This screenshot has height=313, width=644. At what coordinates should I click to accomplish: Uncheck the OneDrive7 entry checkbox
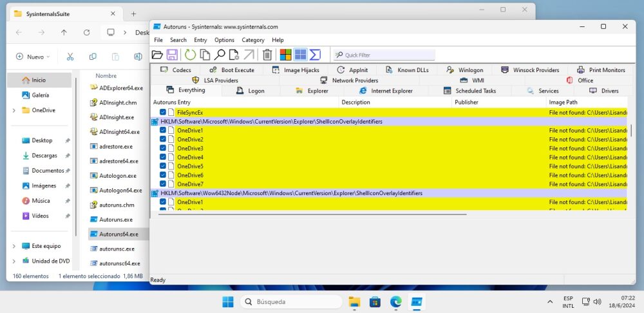pyautogui.click(x=163, y=184)
